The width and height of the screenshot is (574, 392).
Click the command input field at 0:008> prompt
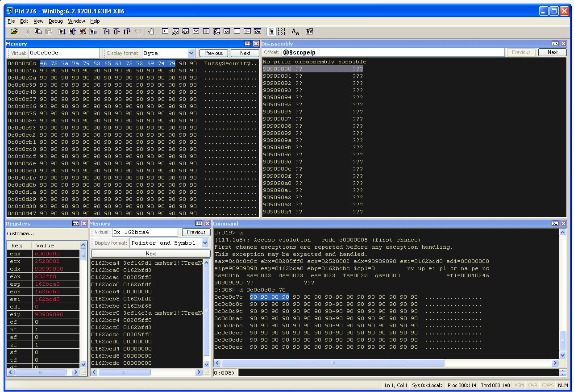click(398, 372)
